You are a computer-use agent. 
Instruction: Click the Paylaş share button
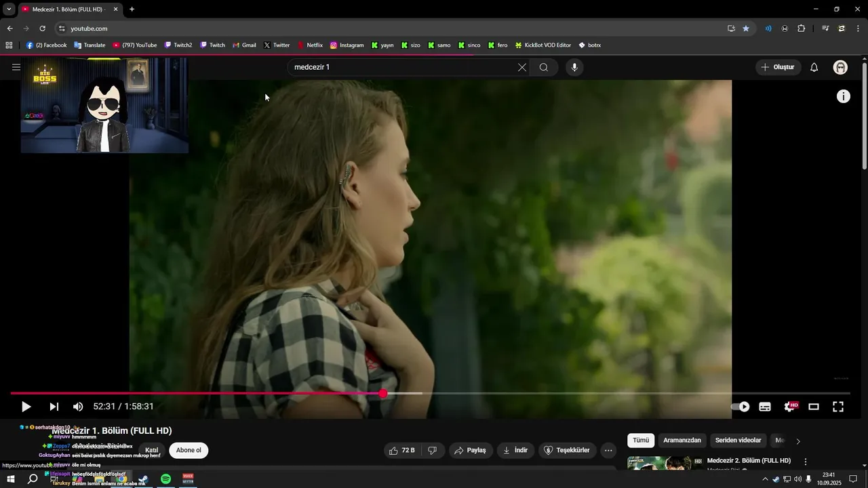click(471, 450)
